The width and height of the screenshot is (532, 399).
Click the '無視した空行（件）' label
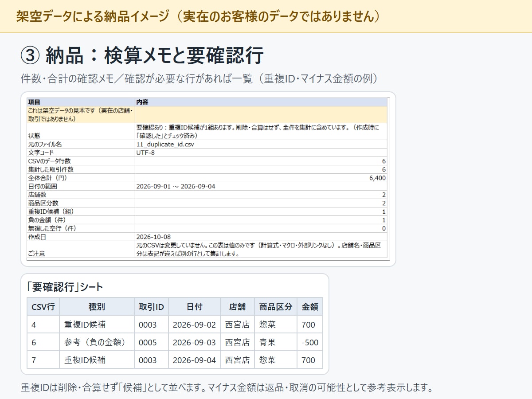[53, 228]
